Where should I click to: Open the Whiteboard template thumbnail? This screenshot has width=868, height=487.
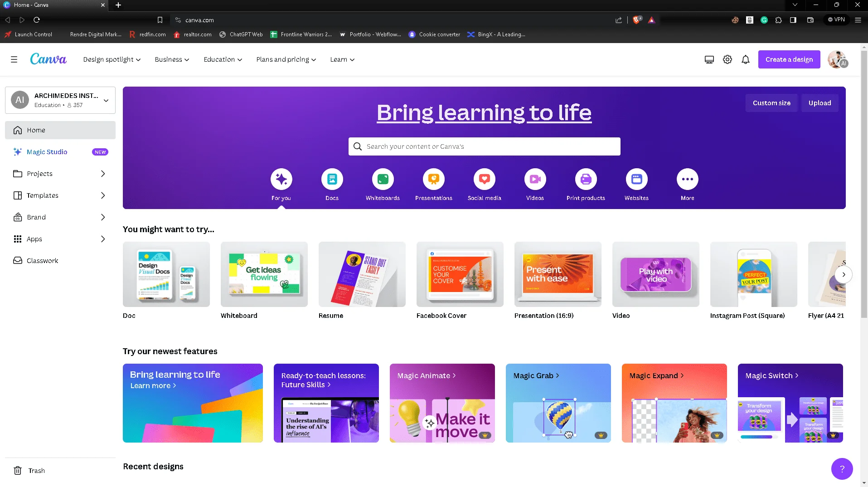click(264, 274)
